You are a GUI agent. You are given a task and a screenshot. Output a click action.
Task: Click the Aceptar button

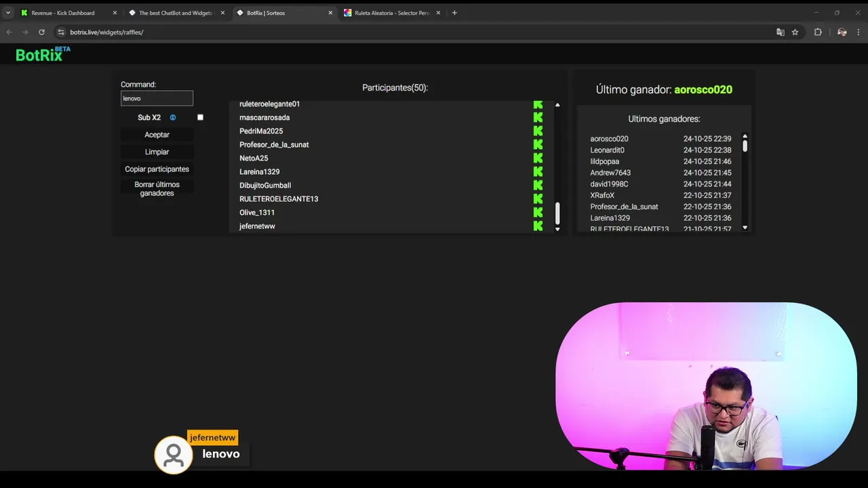click(157, 135)
